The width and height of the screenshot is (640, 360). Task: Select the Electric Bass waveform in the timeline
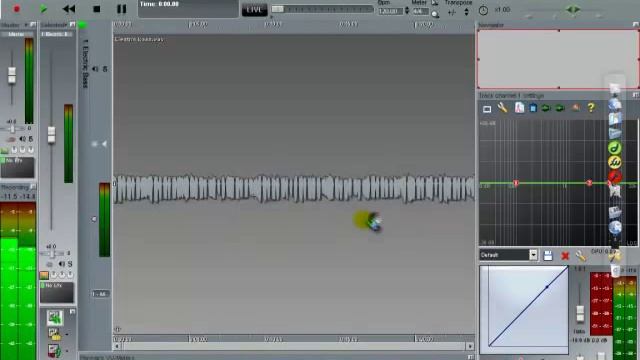[x=294, y=189]
